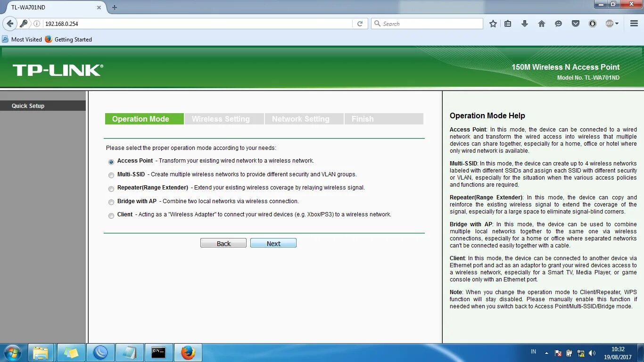Choose the Repeater(Range Extender) radio button
Image resolution: width=644 pixels, height=362 pixels.
tap(111, 189)
